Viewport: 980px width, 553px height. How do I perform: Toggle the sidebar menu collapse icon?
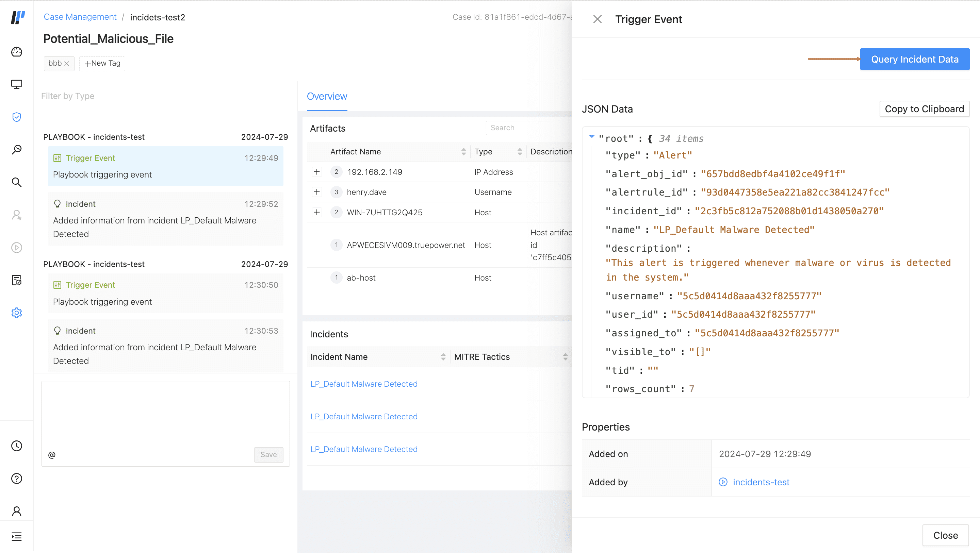[16, 537]
